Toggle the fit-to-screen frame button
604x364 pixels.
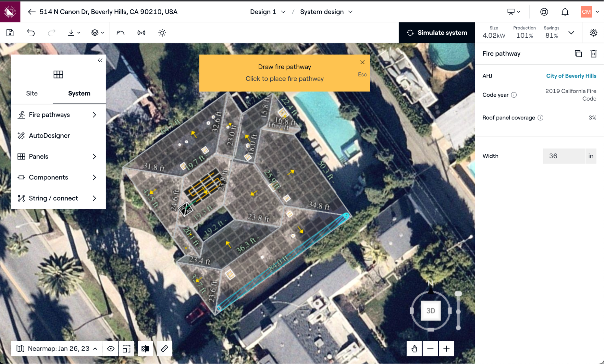[126, 349]
